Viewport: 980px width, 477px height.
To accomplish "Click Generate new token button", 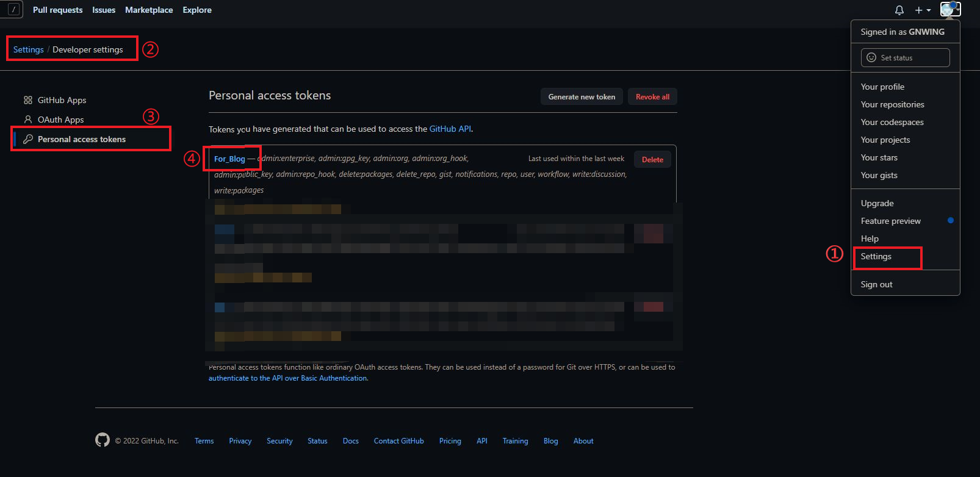I will 582,96.
